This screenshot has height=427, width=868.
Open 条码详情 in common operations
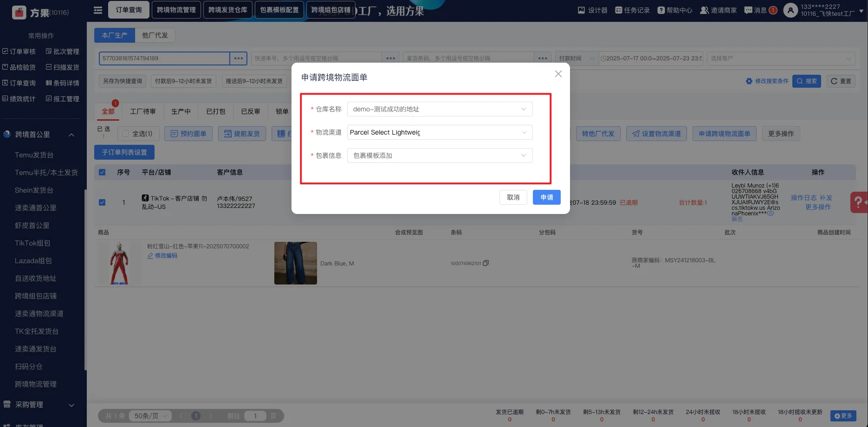click(63, 83)
